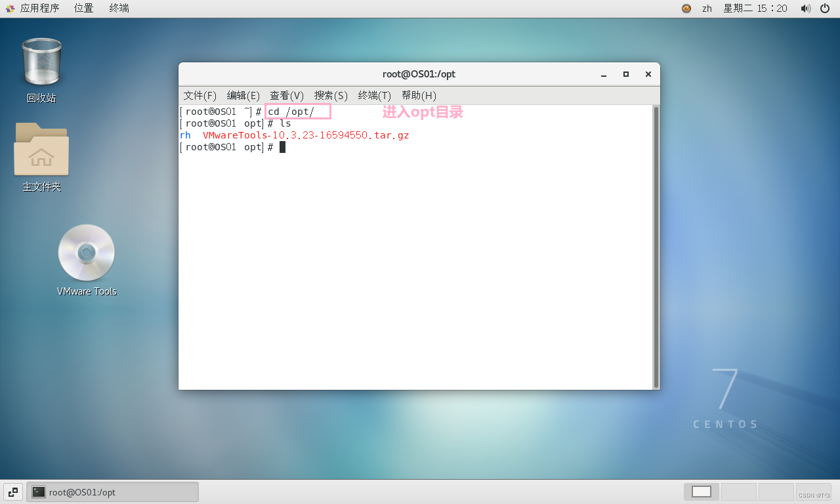The height and width of the screenshot is (504, 840).
Task: Select the root@OS01:/opt taskbar entry
Action: [112, 491]
